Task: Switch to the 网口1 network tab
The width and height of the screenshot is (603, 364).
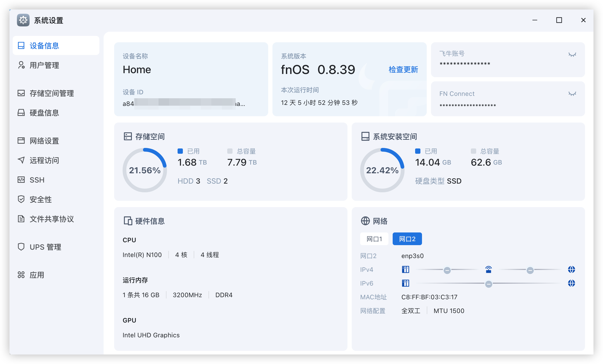Action: click(x=374, y=239)
